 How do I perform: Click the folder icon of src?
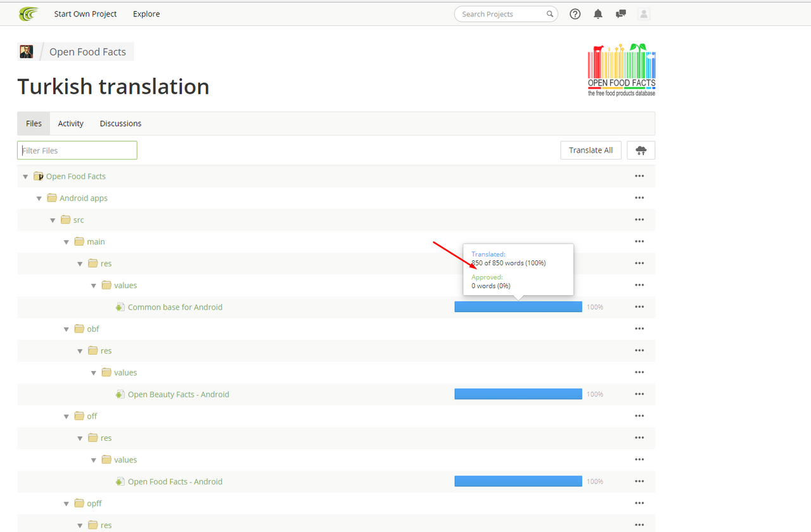coord(65,220)
